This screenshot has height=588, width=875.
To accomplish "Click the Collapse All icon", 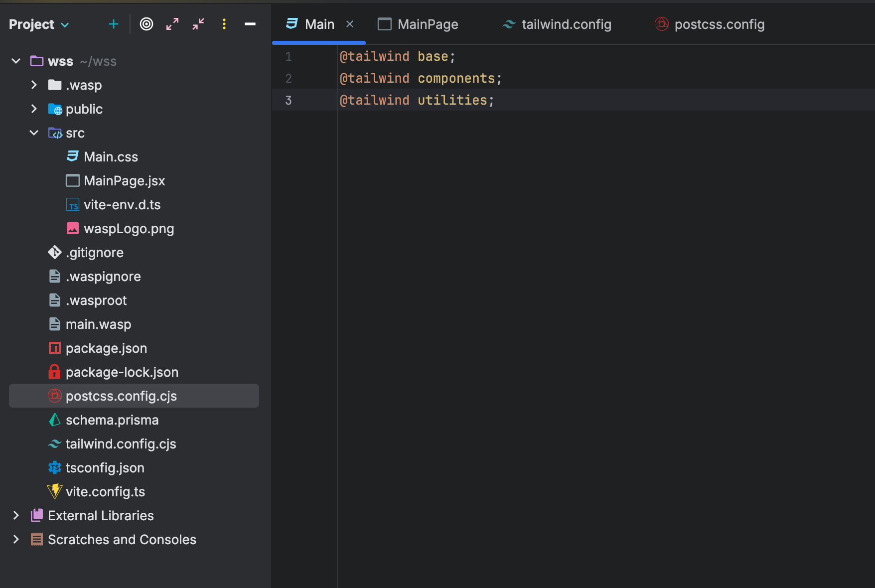I will (198, 24).
